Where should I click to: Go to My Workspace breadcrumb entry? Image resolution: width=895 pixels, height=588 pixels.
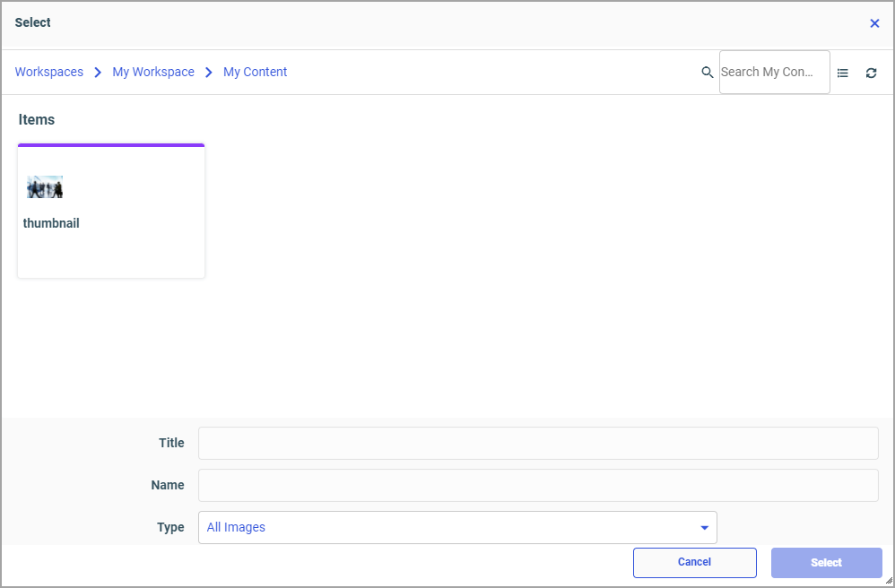coord(152,72)
